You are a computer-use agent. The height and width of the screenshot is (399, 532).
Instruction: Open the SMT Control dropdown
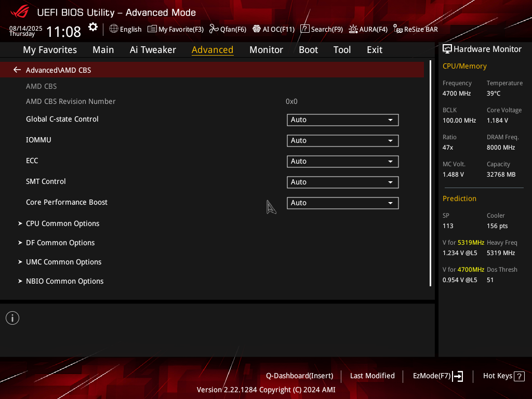[x=343, y=182]
